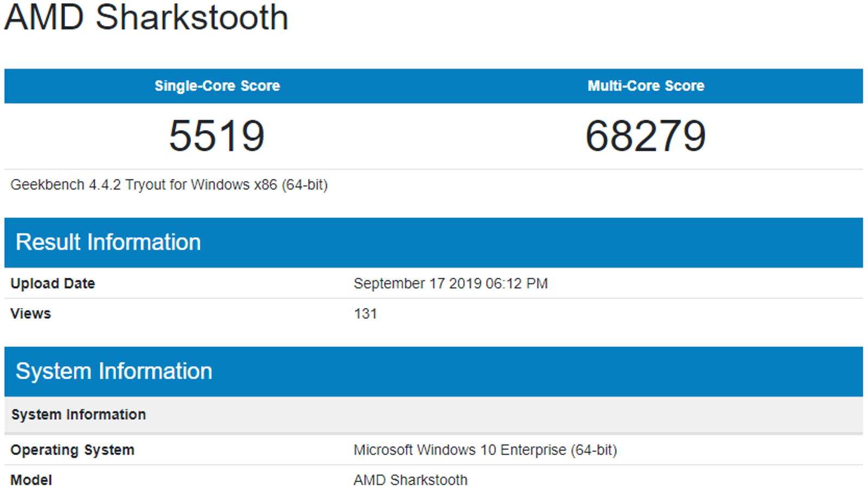Click the Model label
This screenshot has height=488, width=868.
(31, 480)
